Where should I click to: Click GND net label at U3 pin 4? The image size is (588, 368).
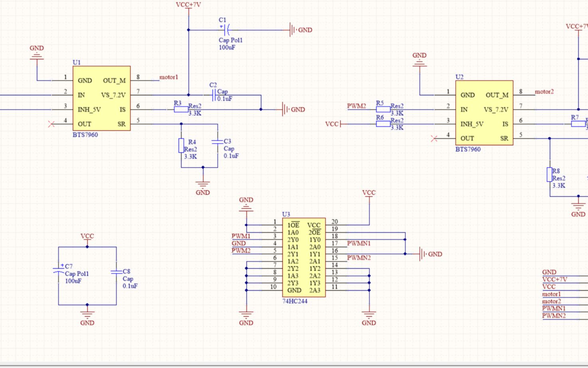pyautogui.click(x=239, y=243)
